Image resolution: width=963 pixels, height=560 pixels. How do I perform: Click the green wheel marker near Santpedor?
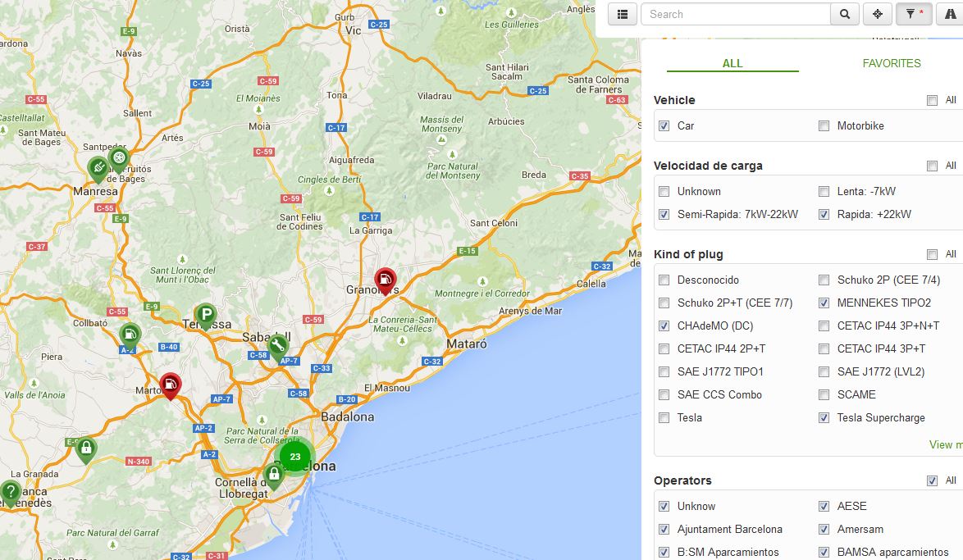(x=119, y=160)
